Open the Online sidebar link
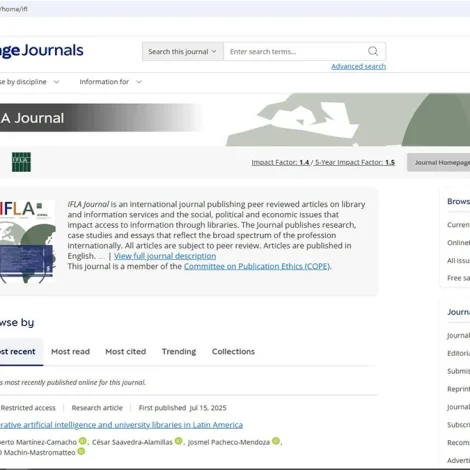The width and height of the screenshot is (470, 470). pos(458,243)
